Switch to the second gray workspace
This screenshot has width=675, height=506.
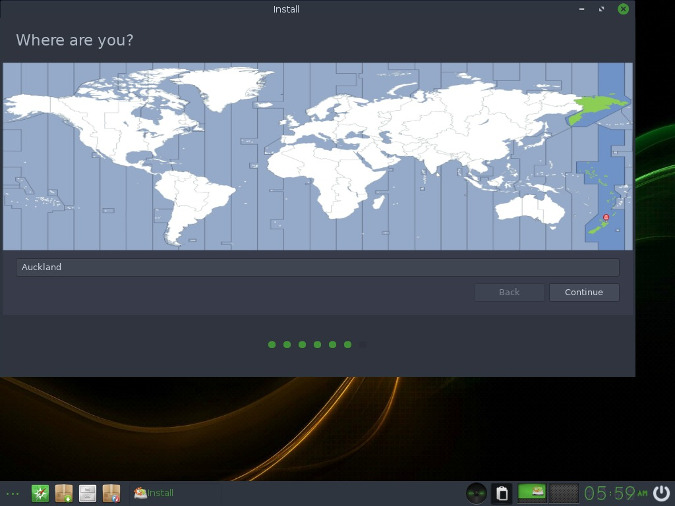[564, 493]
